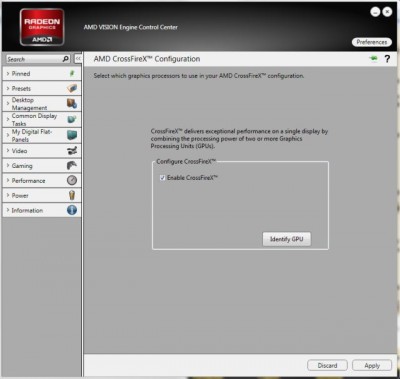Click the Performance gauge icon

tap(72, 180)
